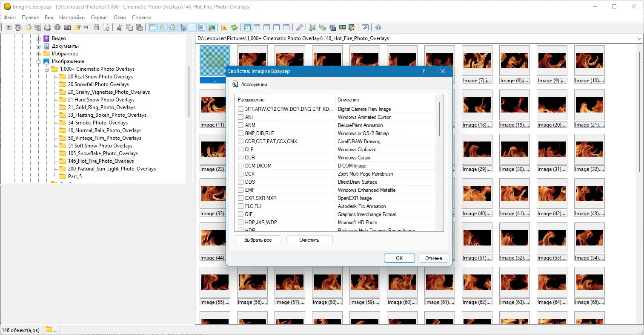Create a new folder with the toolbar icon

pyautogui.click(x=77, y=28)
